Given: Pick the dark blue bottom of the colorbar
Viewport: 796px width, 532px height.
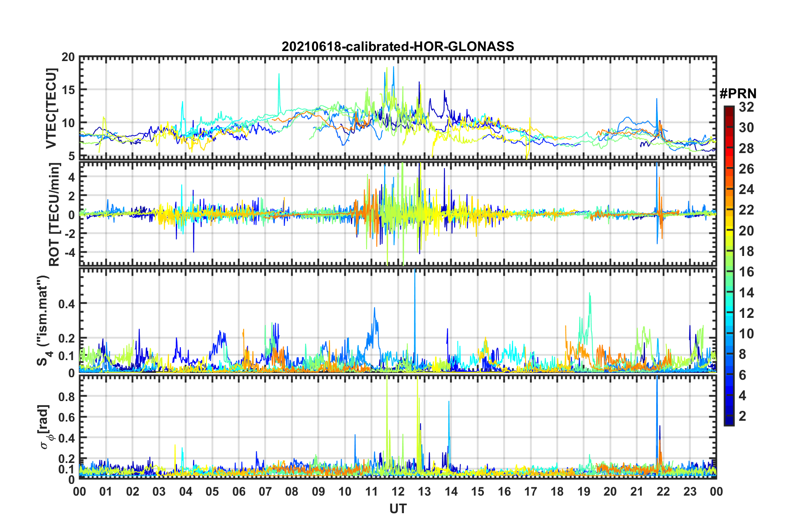Looking at the screenshot, I should point(729,422).
